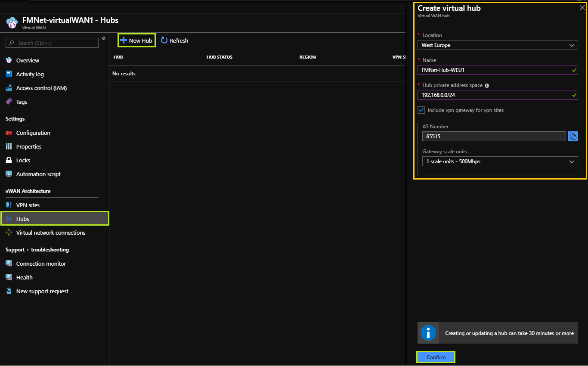
Task: Copy the AS Number with copy icon
Action: tap(573, 136)
